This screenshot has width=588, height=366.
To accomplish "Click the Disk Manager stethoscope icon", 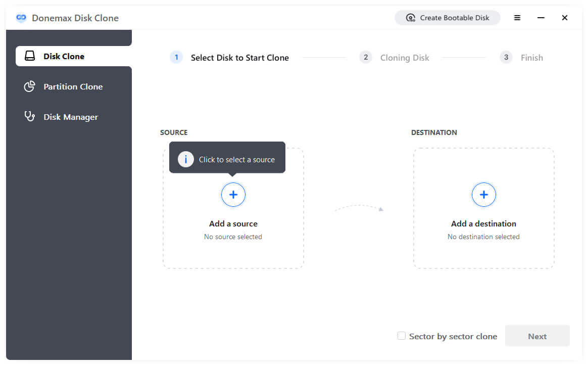I will point(30,117).
